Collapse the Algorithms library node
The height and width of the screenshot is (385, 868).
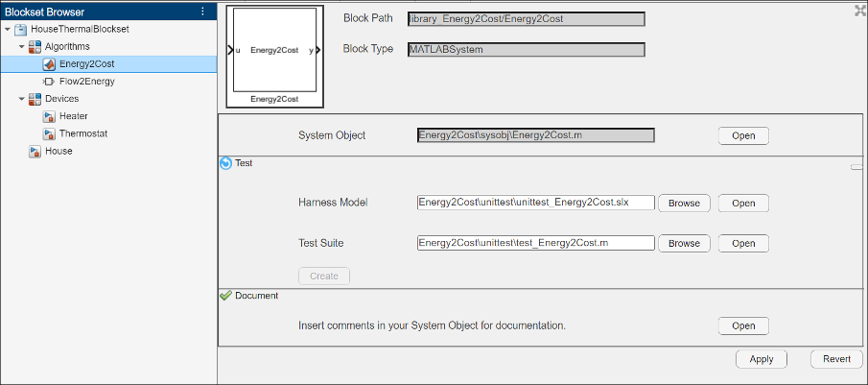pos(22,46)
